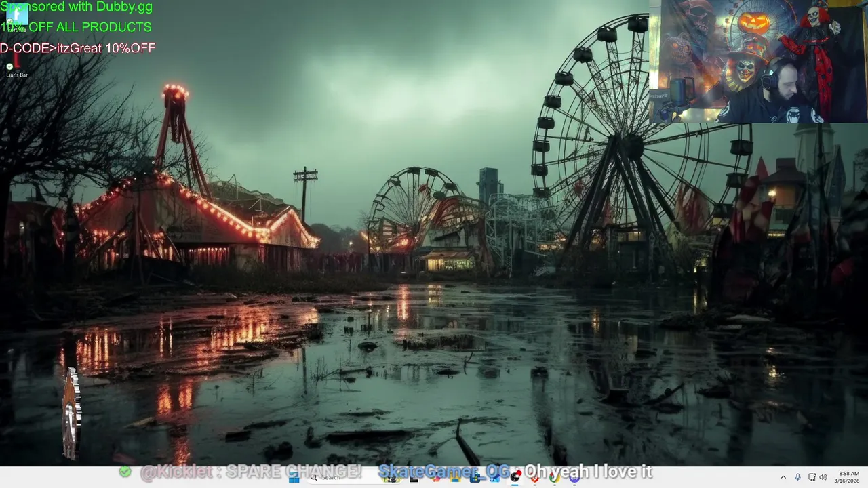
Task: Open the purple app icon beside Chrome
Action: (x=574, y=477)
